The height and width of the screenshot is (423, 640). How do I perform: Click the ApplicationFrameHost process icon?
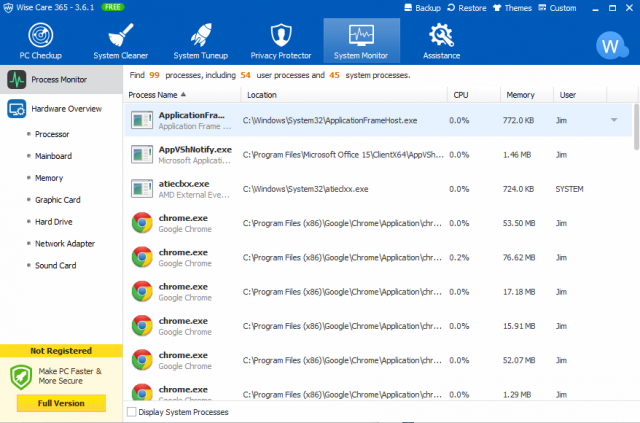142,120
